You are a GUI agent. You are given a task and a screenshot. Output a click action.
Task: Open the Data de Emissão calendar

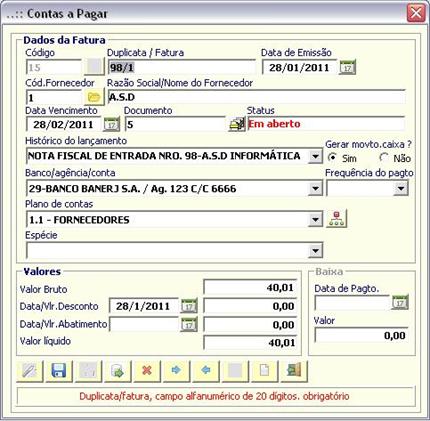[347, 67]
